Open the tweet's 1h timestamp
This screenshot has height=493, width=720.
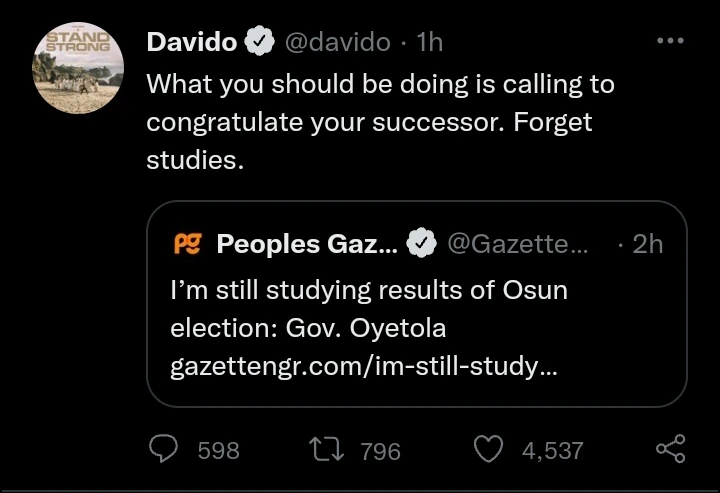(x=430, y=42)
